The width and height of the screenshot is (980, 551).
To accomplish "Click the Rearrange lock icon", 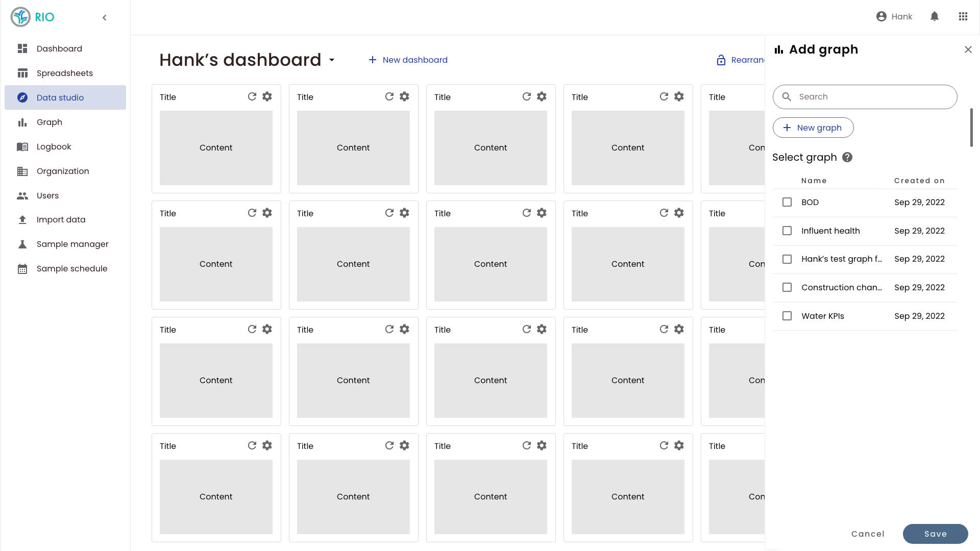I will click(721, 60).
